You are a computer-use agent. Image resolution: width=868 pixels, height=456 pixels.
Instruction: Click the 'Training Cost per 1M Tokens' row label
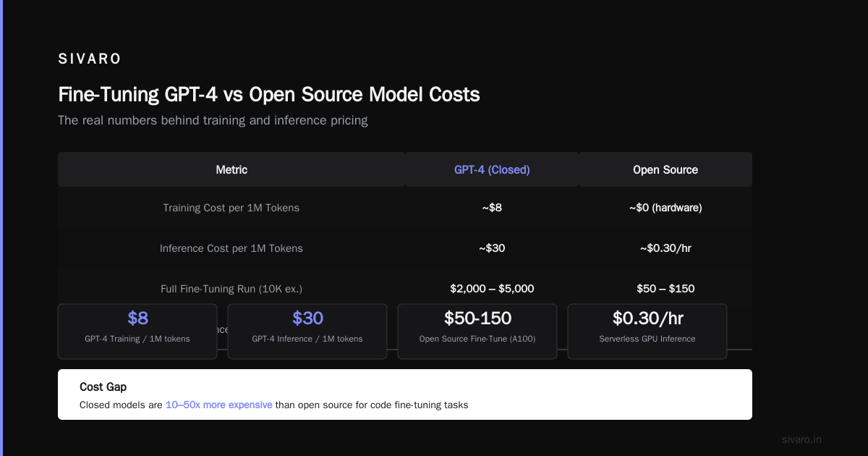(231, 208)
